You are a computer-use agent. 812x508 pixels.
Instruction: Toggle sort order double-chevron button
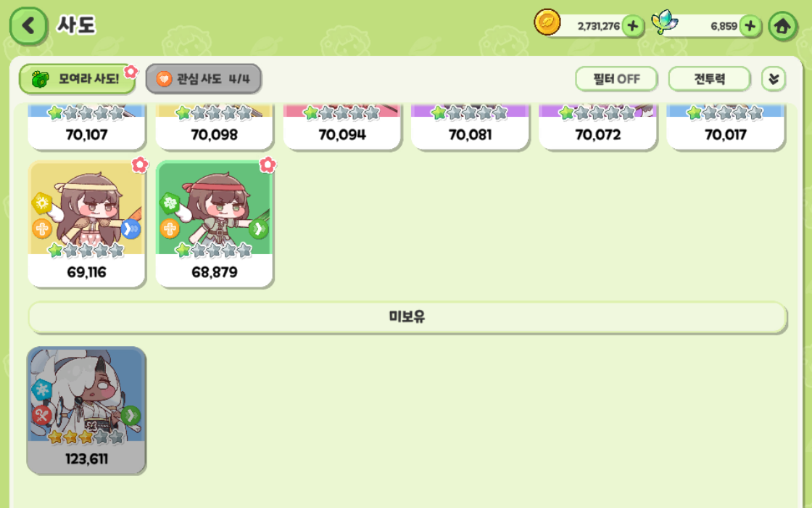pos(774,79)
